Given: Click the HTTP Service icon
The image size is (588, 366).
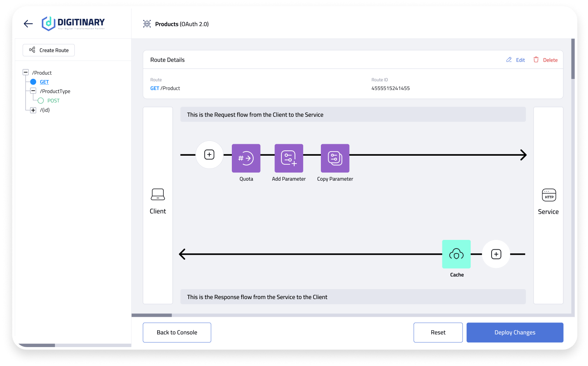Looking at the screenshot, I should click(549, 195).
